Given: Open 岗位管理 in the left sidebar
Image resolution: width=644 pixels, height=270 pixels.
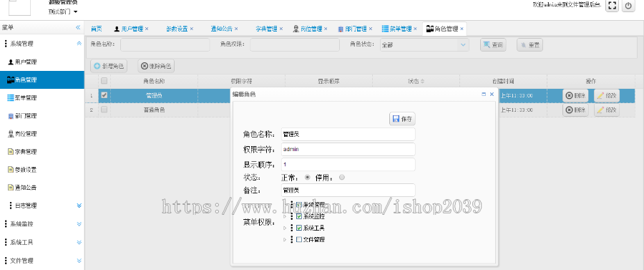Looking at the screenshot, I should [22, 134].
